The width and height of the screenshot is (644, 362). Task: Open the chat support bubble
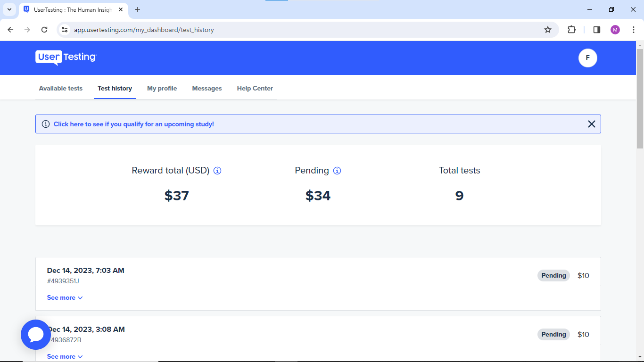point(36,335)
